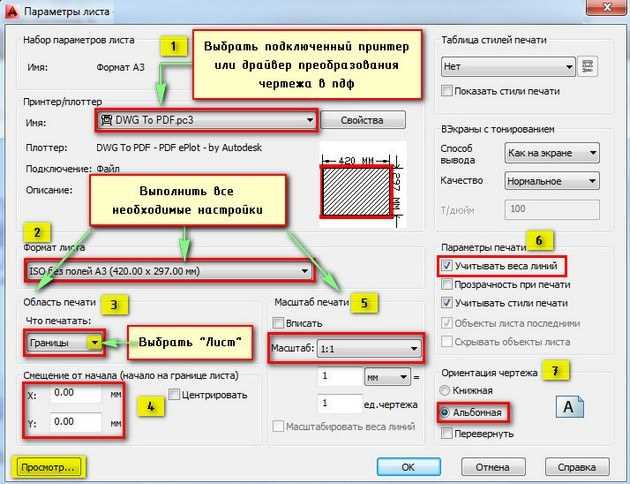Toggle 'Учитывать стили печати' checkbox
This screenshot has width=630, height=484.
pyautogui.click(x=446, y=303)
